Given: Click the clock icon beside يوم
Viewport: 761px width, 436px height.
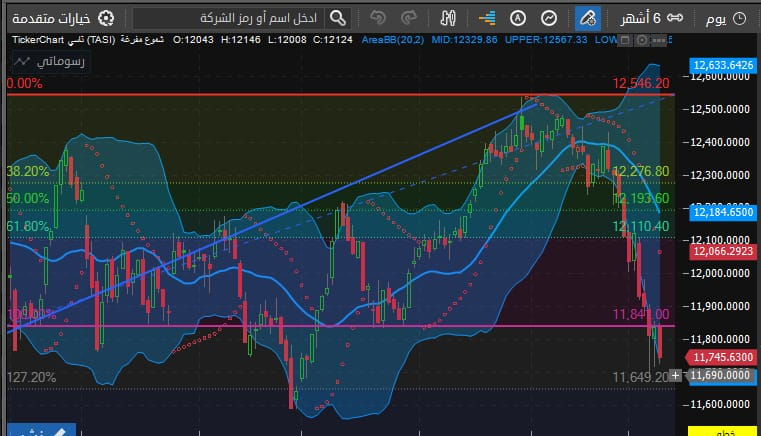Looking at the screenshot, I should 739,19.
